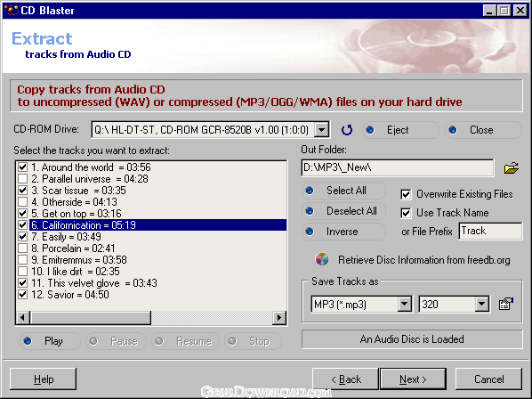Expand the CD-ROM Drive dropdown
The width and height of the screenshot is (532, 399).
[x=322, y=130]
